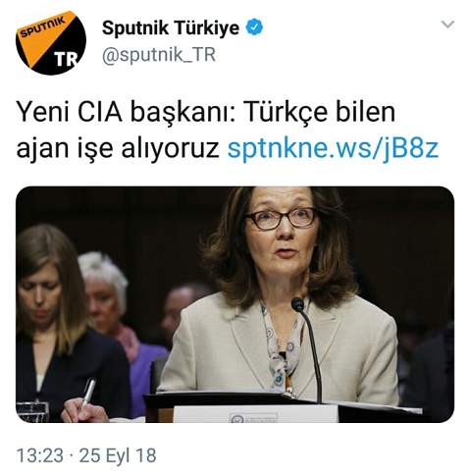Click the blue verified badge
470x476 pixels.
tap(254, 27)
